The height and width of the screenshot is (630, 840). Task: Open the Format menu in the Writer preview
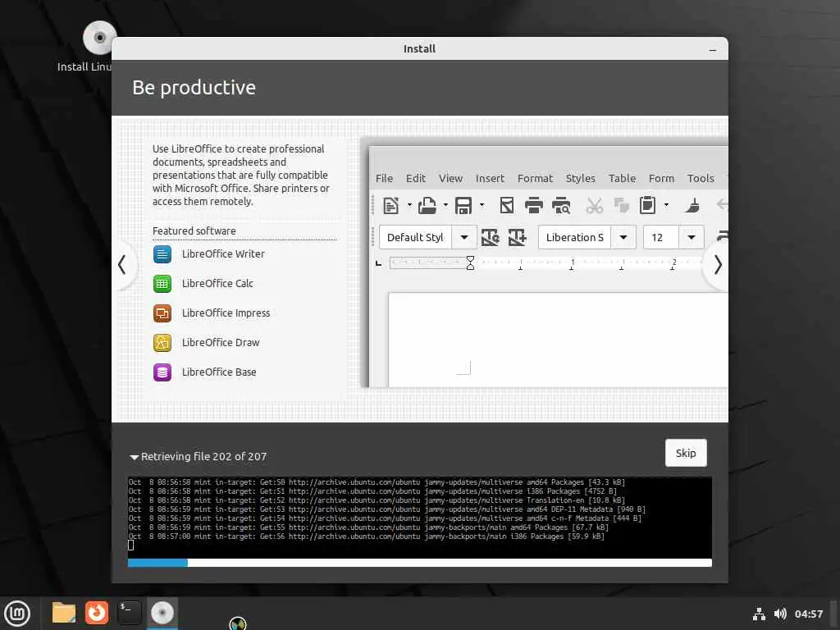pos(535,178)
